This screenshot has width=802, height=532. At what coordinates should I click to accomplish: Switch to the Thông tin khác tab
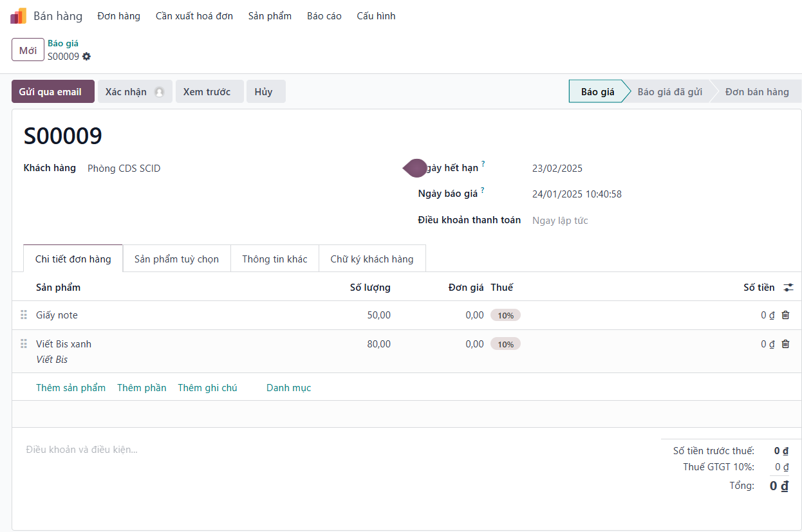click(x=275, y=259)
